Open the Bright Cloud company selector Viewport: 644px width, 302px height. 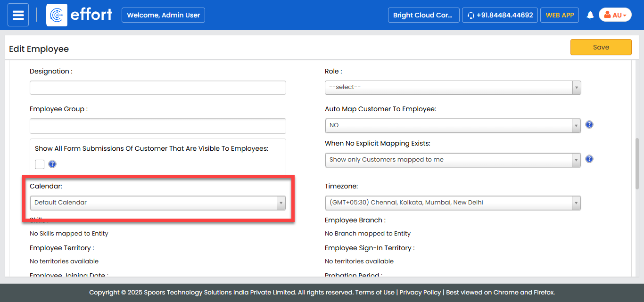pyautogui.click(x=423, y=15)
